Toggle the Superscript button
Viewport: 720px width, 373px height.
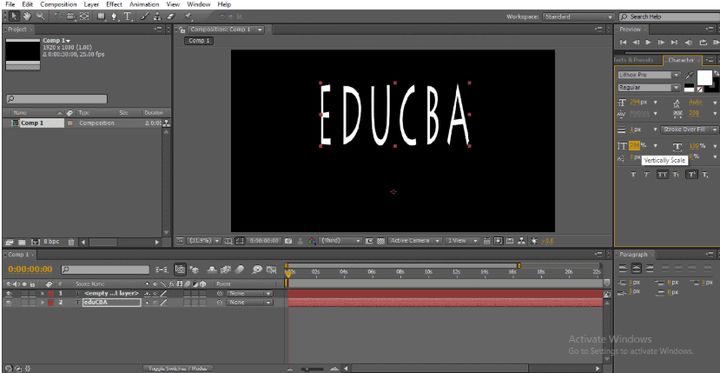point(692,175)
